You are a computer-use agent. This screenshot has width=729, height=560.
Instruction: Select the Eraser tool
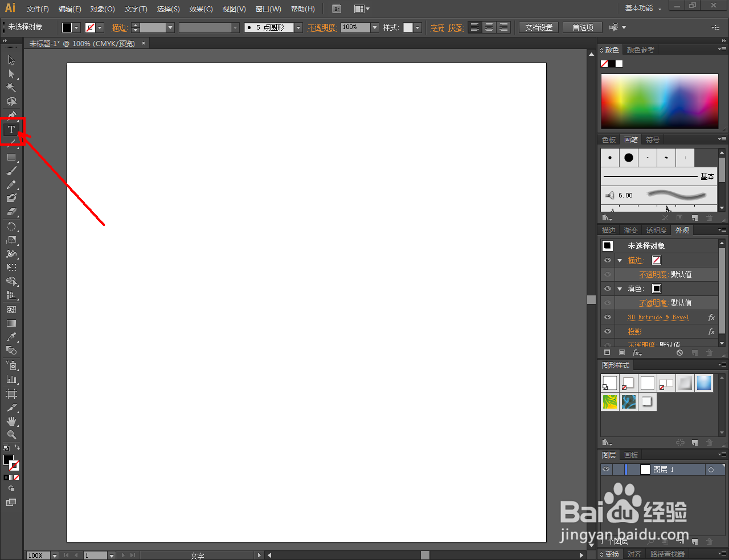pyautogui.click(x=11, y=212)
